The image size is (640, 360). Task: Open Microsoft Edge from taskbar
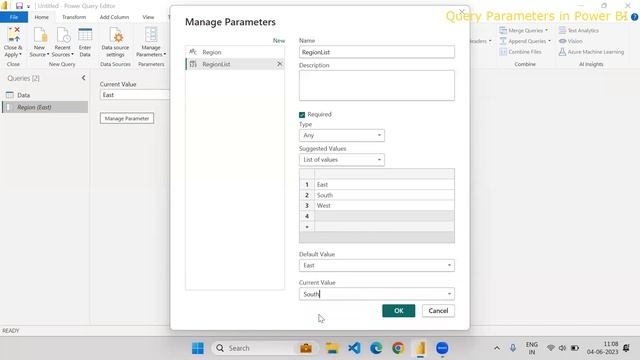click(376, 348)
